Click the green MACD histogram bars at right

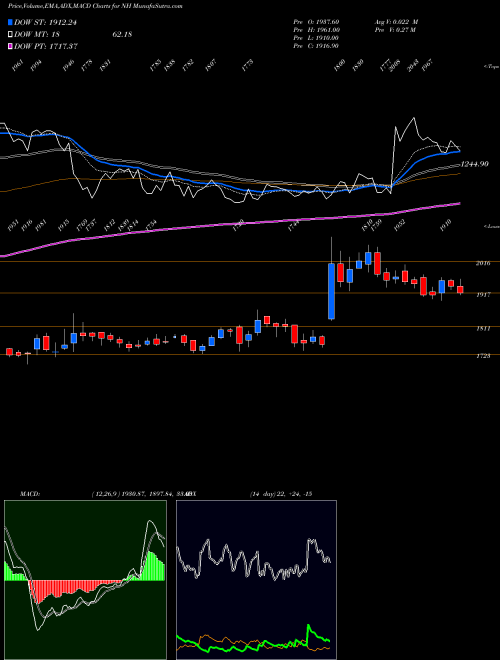[x=152, y=566]
